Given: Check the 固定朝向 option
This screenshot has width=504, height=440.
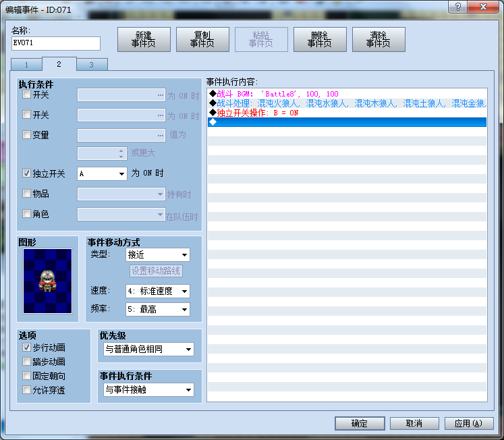Looking at the screenshot, I should tap(26, 375).
